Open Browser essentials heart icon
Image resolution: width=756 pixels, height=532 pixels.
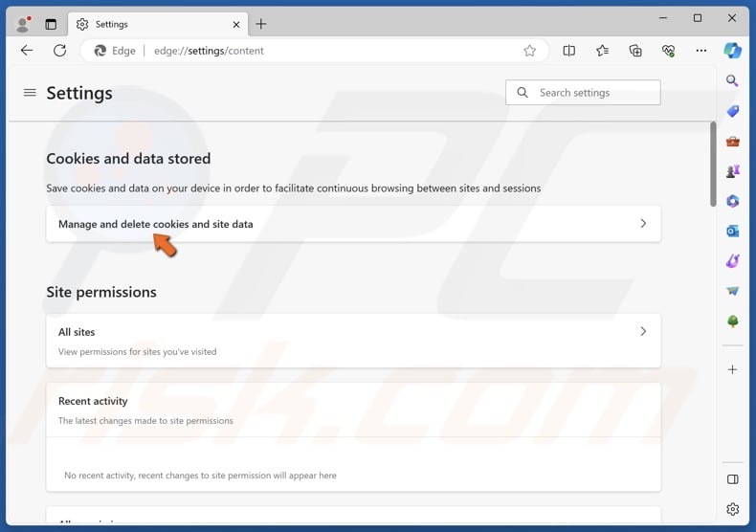(668, 51)
